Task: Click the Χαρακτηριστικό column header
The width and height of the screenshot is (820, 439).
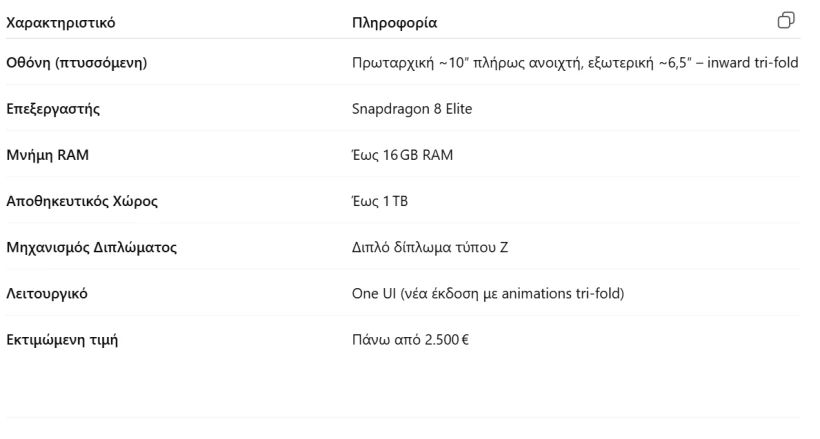Action: coord(61,22)
